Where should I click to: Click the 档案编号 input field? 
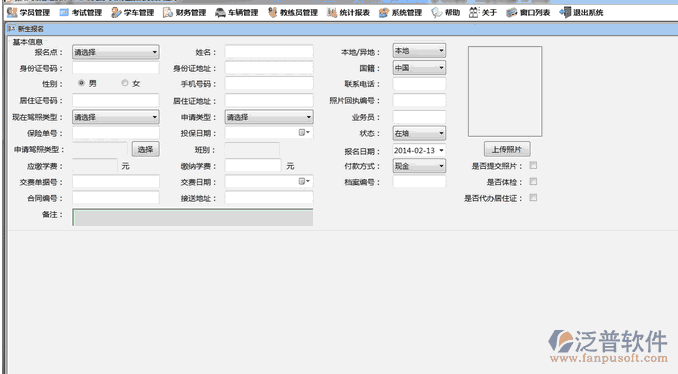click(x=419, y=182)
